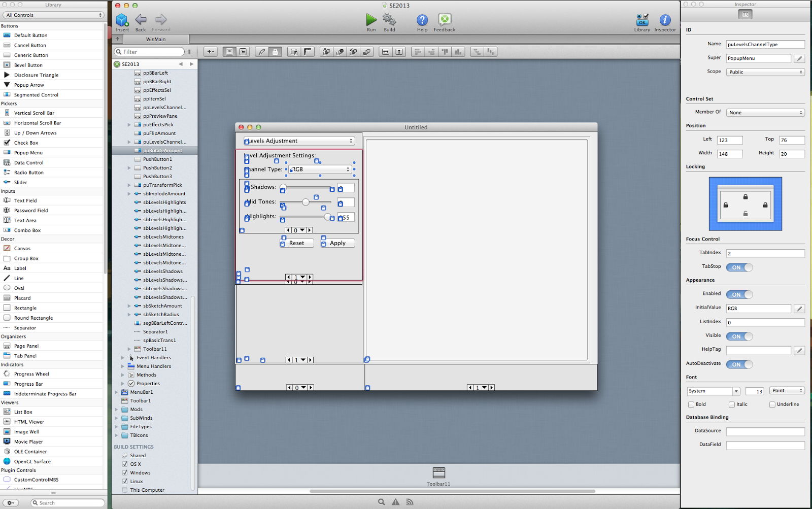Click the Run toolbar icon

pos(371,20)
